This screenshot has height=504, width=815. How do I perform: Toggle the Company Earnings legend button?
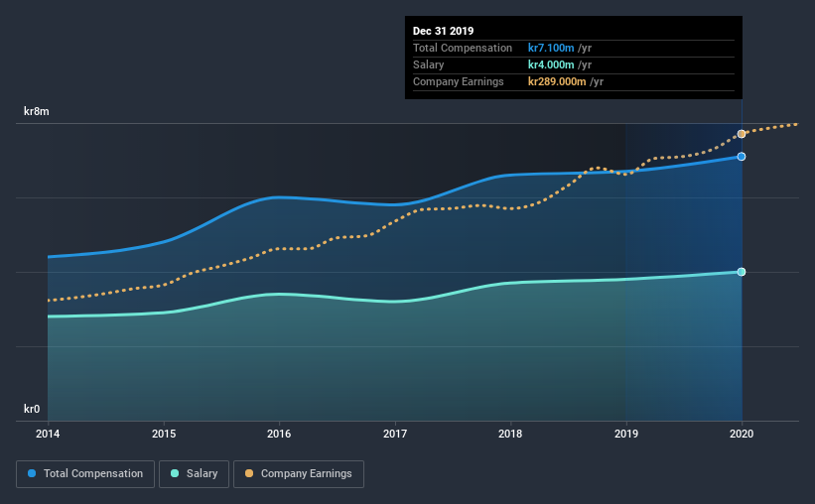[x=299, y=474]
